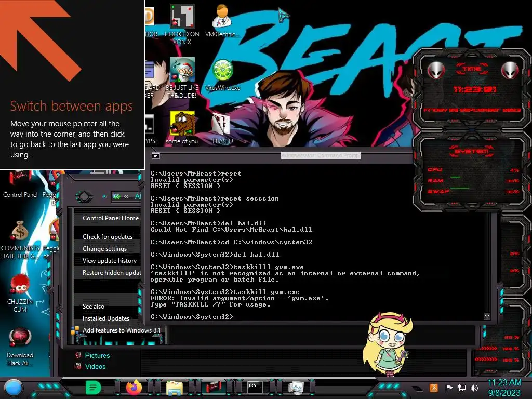This screenshot has width=532, height=399.
Task: Click 'del hal.dll' in the System32 prompt line
Action: click(x=257, y=255)
